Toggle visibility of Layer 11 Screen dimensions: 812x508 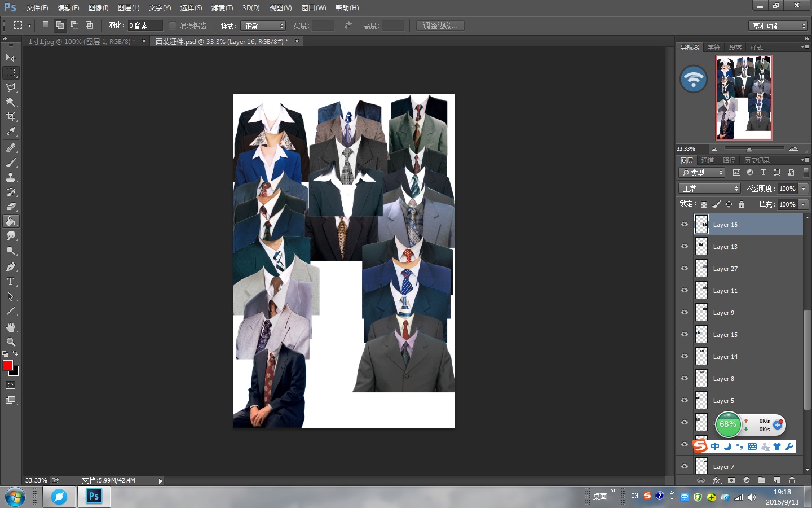click(685, 290)
